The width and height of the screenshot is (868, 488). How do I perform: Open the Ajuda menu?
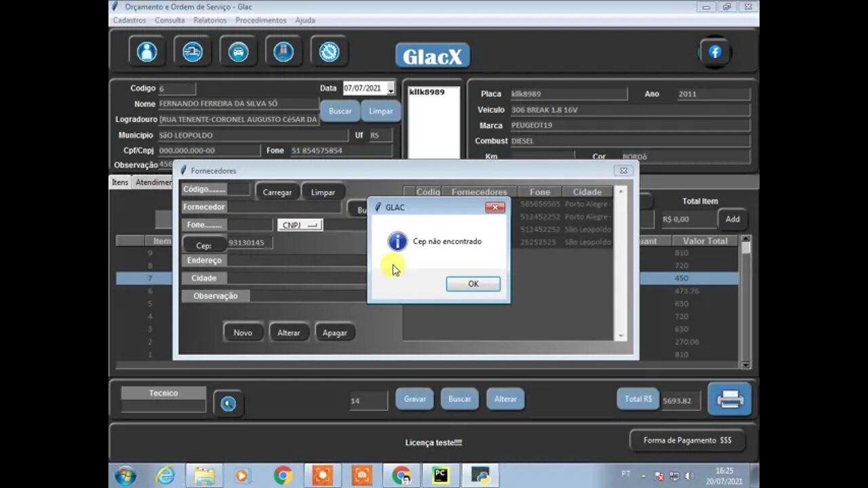305,20
